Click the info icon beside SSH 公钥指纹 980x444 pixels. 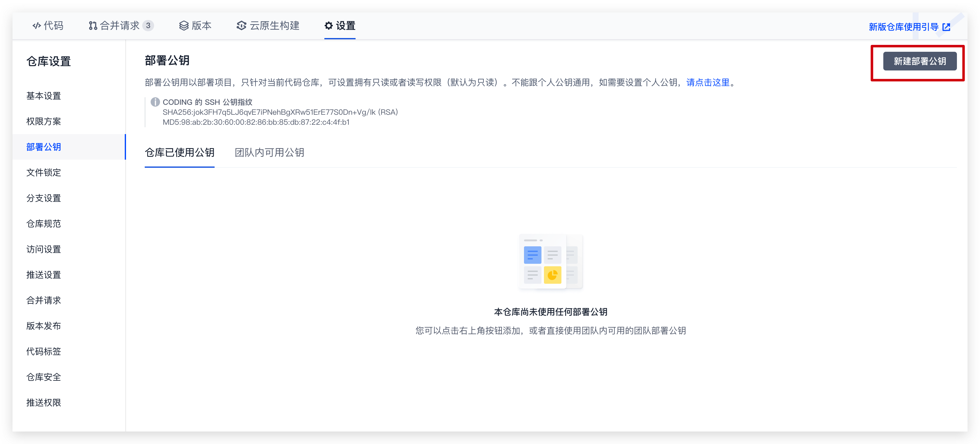pyautogui.click(x=155, y=102)
